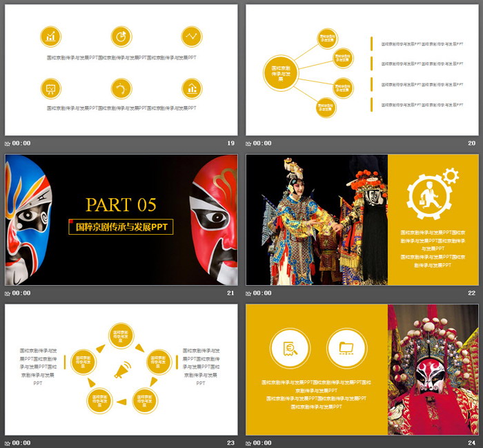Select the circular arrow icon on slide 19
The width and height of the screenshot is (483, 448).
(121, 88)
